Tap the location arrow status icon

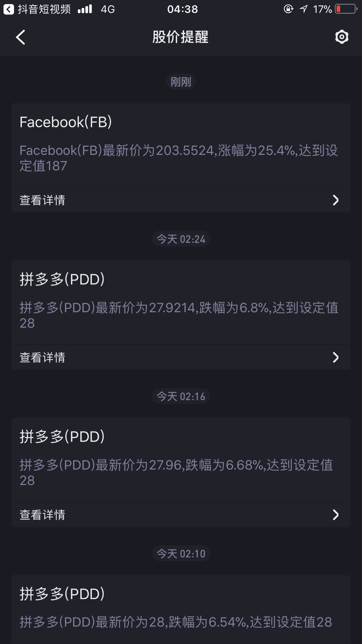(303, 9)
